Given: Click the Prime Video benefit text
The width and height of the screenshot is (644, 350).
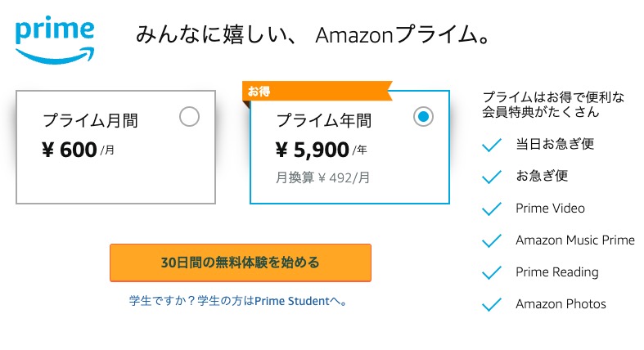Looking at the screenshot, I should [x=550, y=209].
